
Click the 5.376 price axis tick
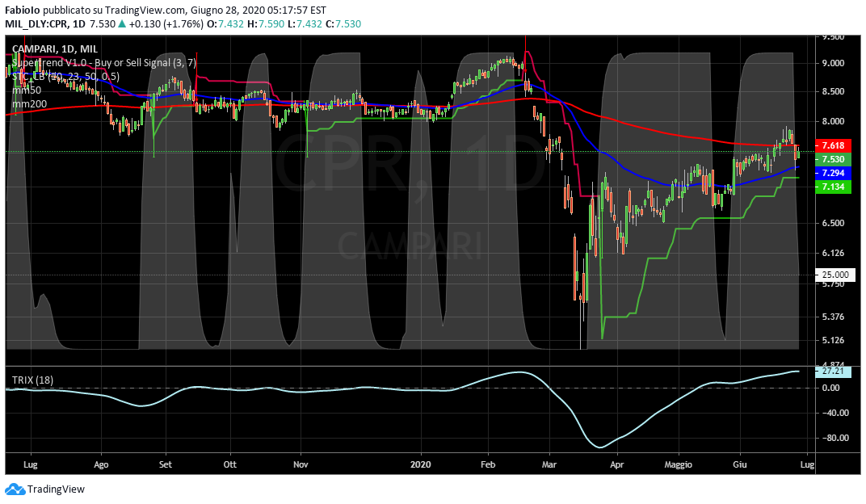coord(833,317)
